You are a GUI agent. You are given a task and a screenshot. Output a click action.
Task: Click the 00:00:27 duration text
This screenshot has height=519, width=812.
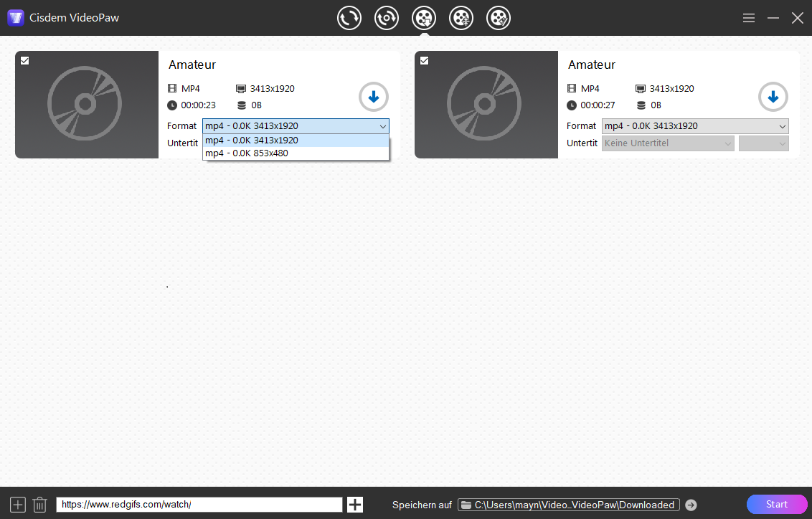click(598, 105)
